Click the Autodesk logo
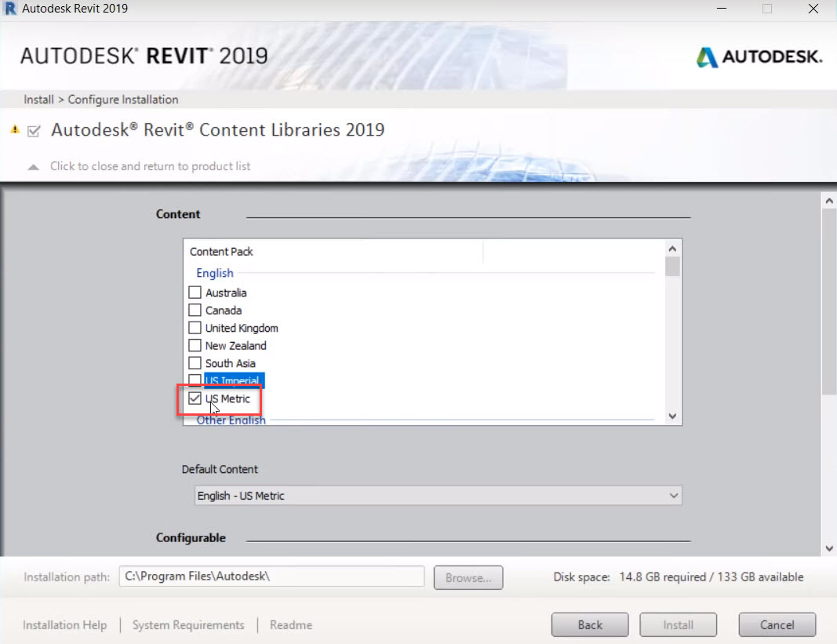The width and height of the screenshot is (837, 644). [x=759, y=56]
